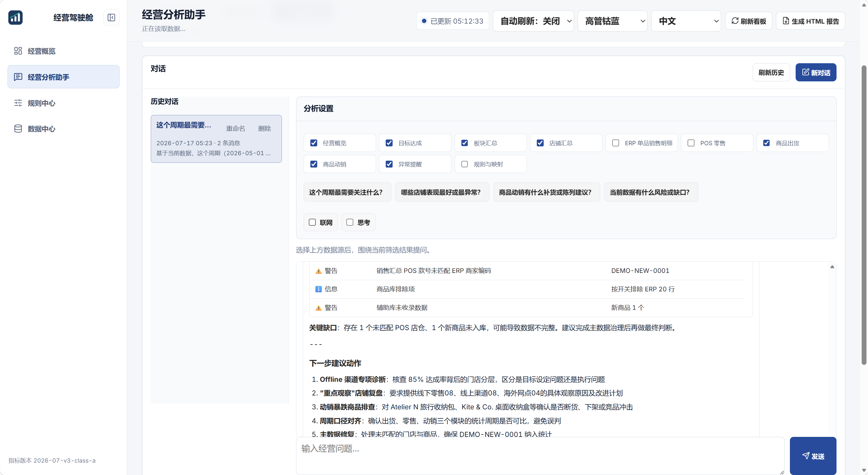This screenshot has width=868, height=475.
Task: Click 生成 HTML 报告 button
Action: (810, 21)
